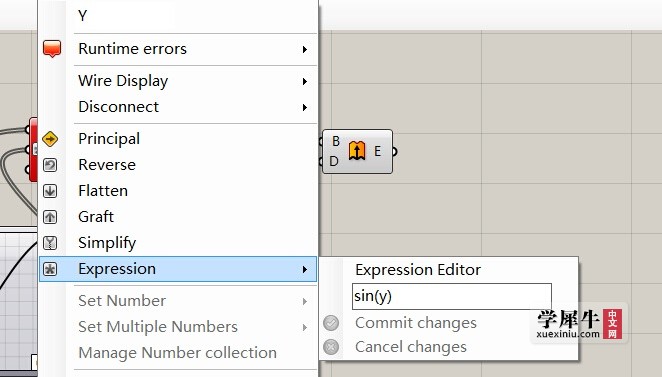Click the Flatten down-arrow icon
Viewport: 662px width, 377px height.
coord(50,191)
